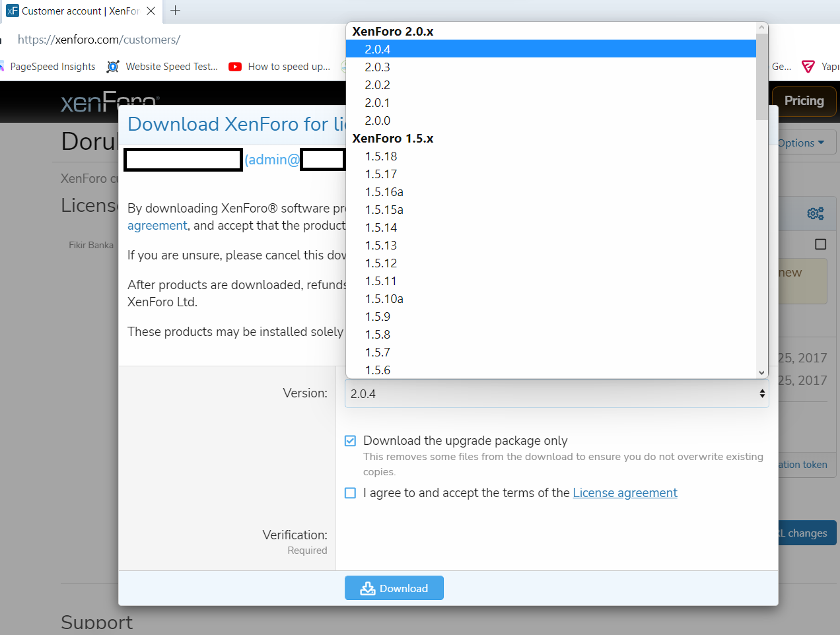
Task: Check agree to License agreement terms
Action: pyautogui.click(x=351, y=493)
